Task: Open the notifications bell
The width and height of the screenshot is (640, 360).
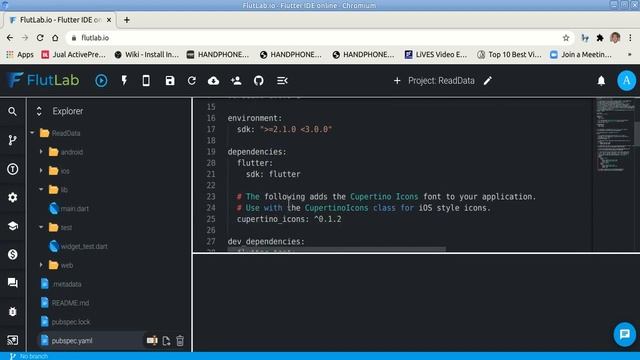Action: pos(601,81)
